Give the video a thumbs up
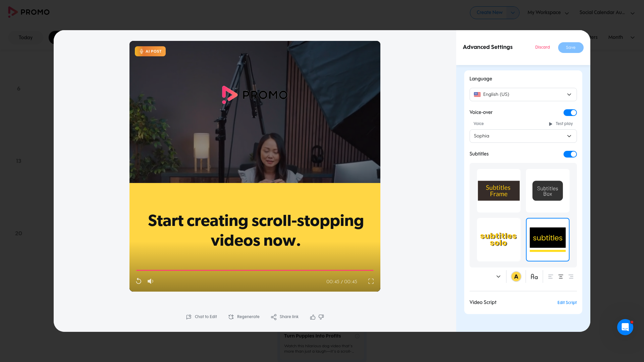This screenshot has height=362, width=644. coord(312,317)
